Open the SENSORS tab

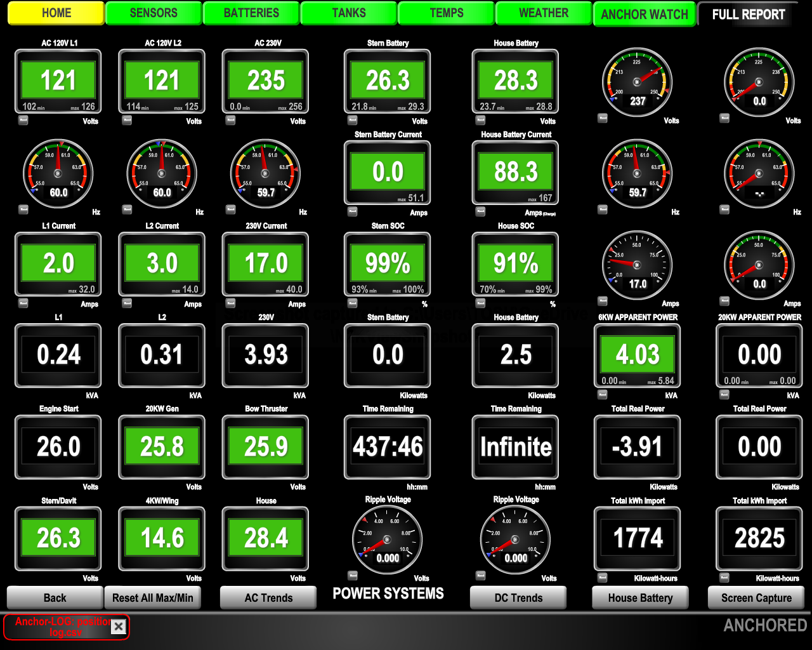[154, 13]
